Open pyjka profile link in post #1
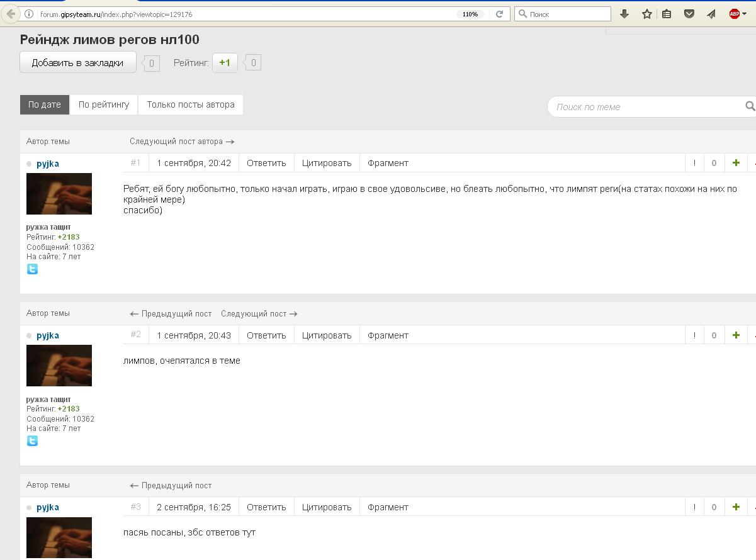 tap(48, 164)
